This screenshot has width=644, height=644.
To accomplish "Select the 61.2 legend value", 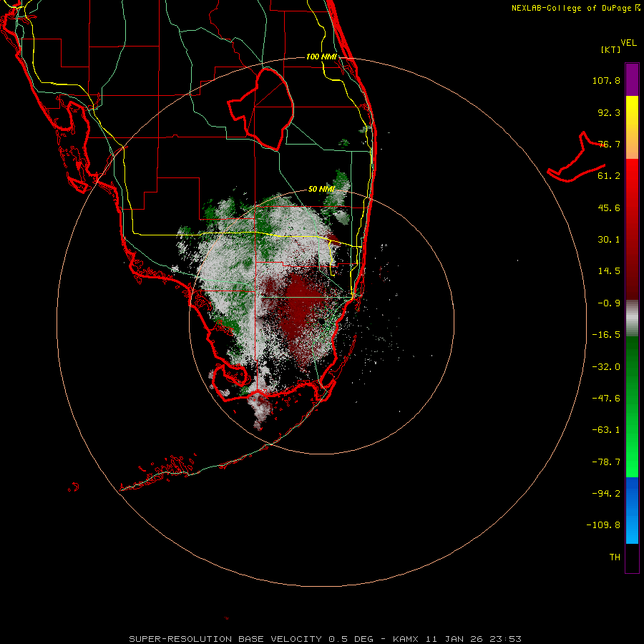I will (609, 176).
